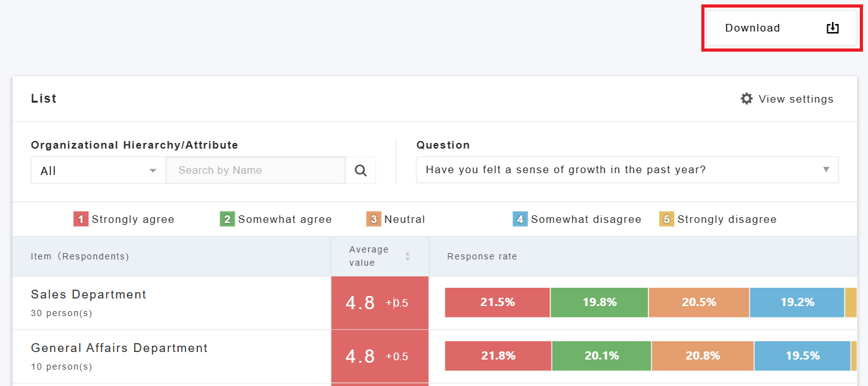Viewport: 868px width, 386px height.
Task: Click Sales Department's 21.5% red bar segment
Action: [x=498, y=302]
